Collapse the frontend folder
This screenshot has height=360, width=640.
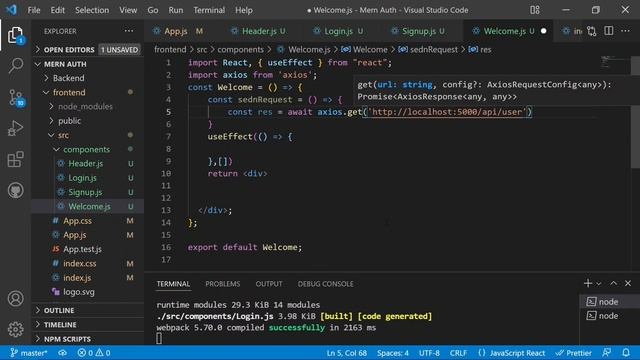(87, 92)
